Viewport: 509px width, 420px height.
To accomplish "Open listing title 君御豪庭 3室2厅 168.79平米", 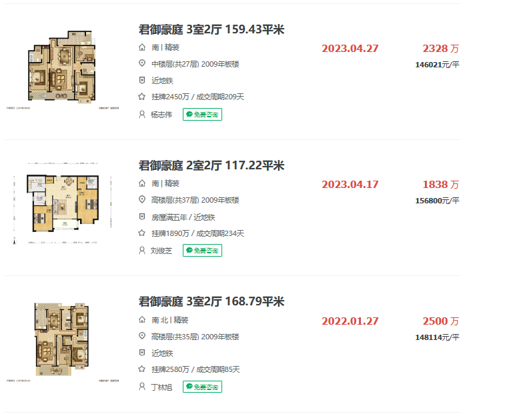I will tap(211, 302).
